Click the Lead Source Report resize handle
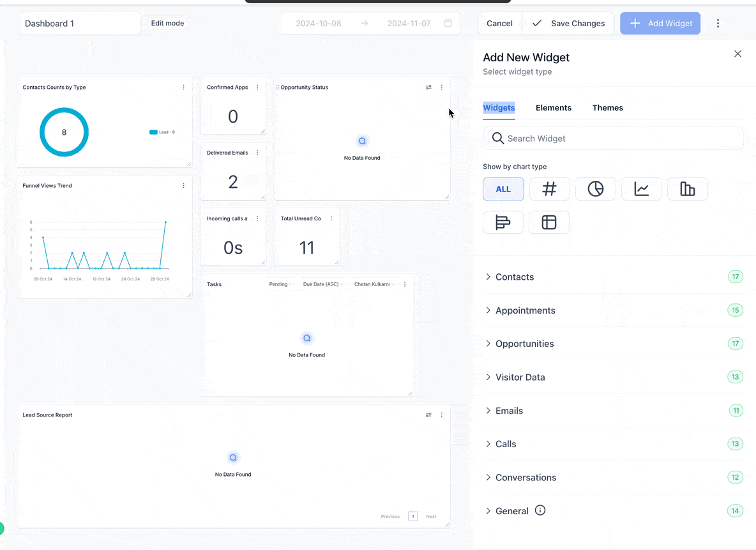The height and width of the screenshot is (550, 756). pos(447,524)
